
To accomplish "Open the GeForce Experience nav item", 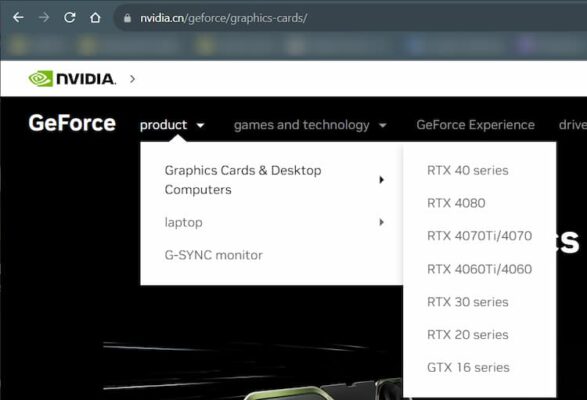I will click(x=475, y=125).
